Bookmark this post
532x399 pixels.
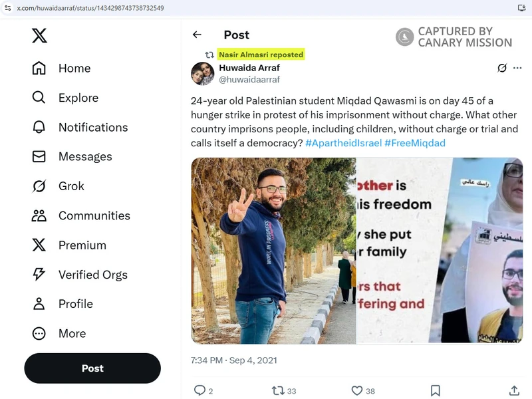pos(436,390)
